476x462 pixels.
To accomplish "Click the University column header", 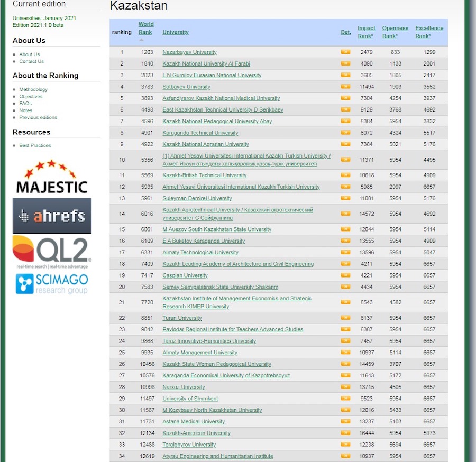I will pos(176,32).
